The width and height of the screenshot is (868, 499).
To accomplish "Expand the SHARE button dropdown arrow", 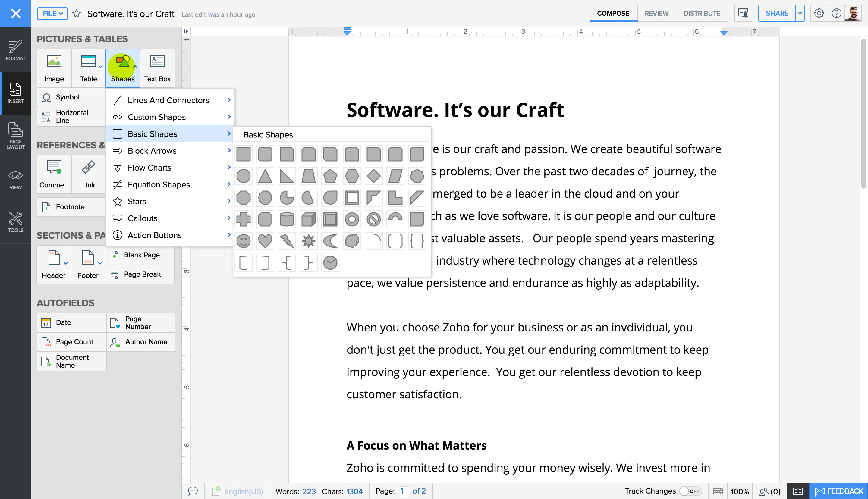I will click(x=800, y=13).
